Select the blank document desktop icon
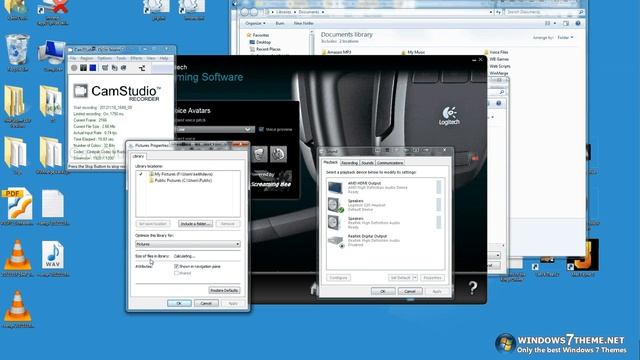Screen dimensions: 640x360 [53, 207]
